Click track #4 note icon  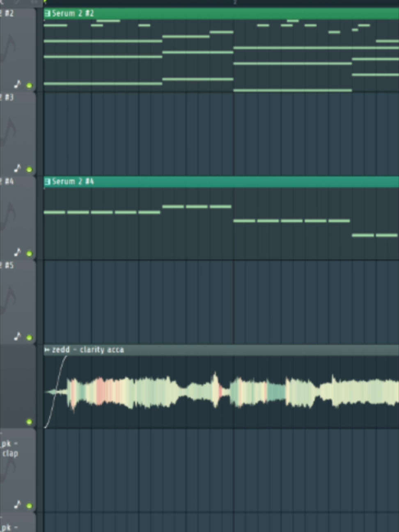(x=17, y=252)
